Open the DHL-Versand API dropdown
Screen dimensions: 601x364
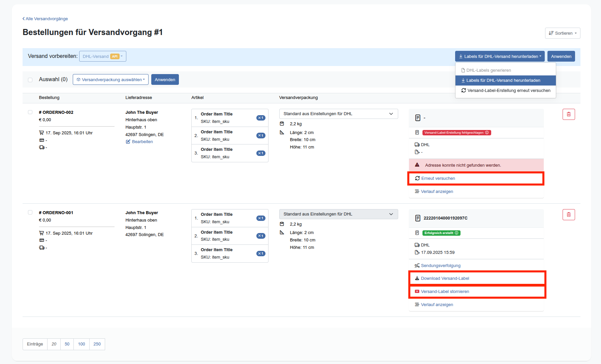(x=103, y=57)
